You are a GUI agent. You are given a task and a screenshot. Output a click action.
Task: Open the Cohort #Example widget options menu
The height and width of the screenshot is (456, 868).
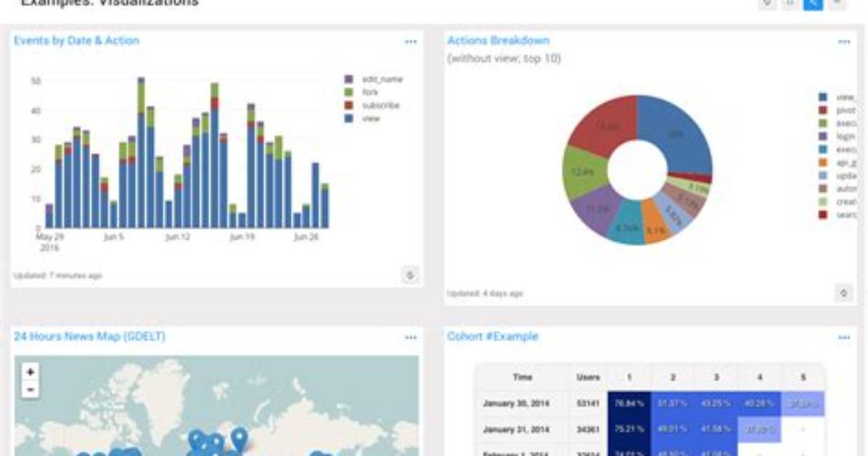[843, 338]
